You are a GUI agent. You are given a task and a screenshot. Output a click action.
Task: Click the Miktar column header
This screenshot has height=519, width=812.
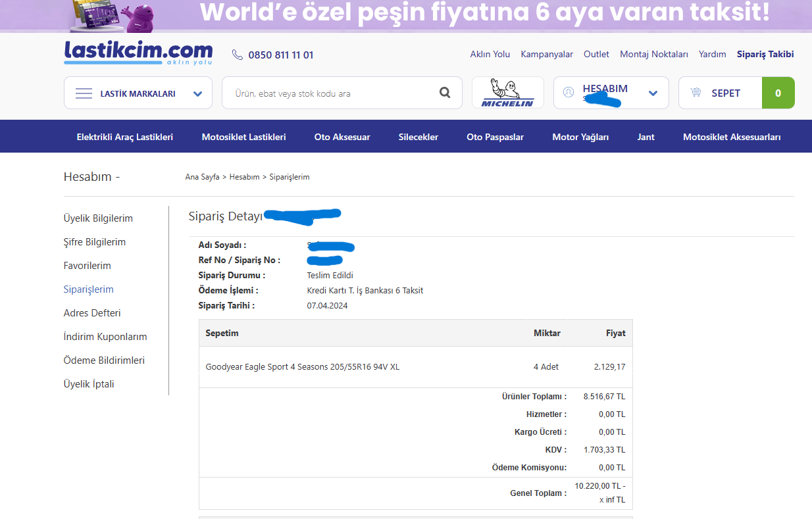[547, 334]
